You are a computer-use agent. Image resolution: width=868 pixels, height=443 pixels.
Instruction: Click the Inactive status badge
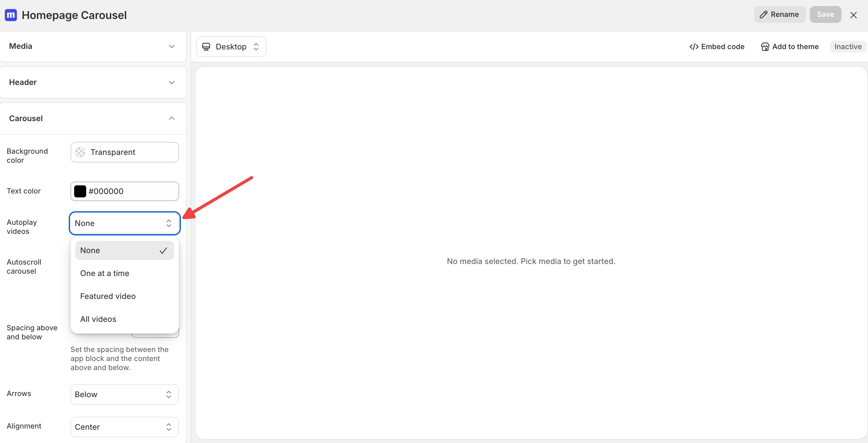[x=848, y=47]
